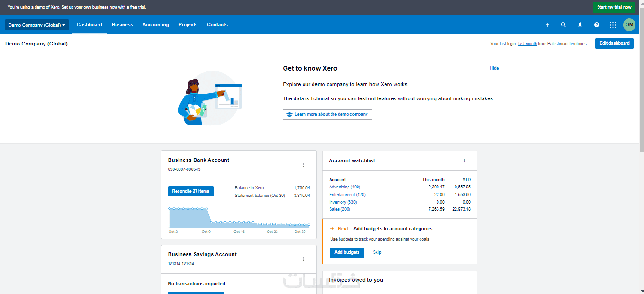The height and width of the screenshot is (294, 644).
Task: Click the bank balance chart
Action: click(239, 217)
